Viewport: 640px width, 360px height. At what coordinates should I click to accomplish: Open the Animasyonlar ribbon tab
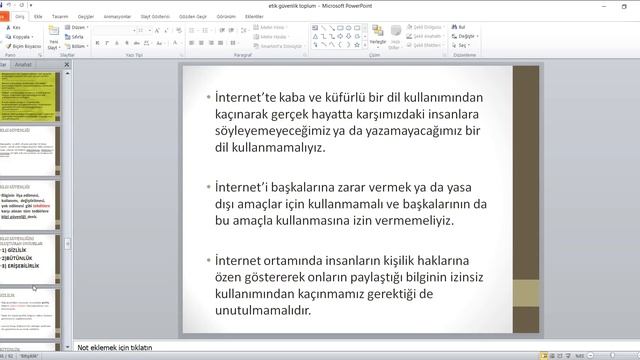pos(117,17)
